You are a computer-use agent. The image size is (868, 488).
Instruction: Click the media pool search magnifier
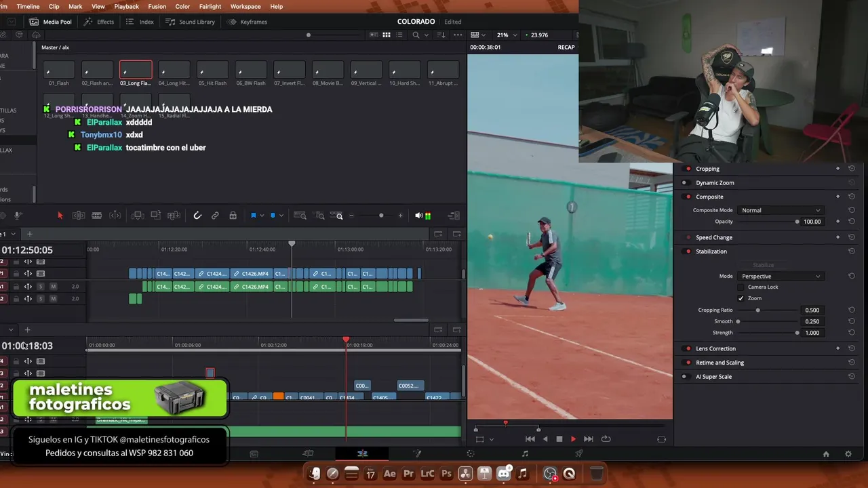tap(416, 35)
